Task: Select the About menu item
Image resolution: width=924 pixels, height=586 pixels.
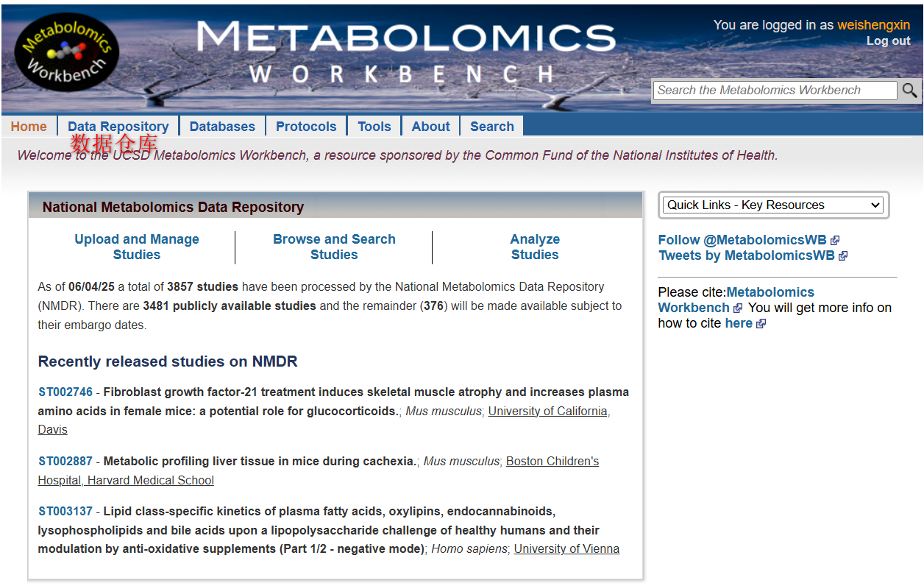Action: (x=430, y=127)
